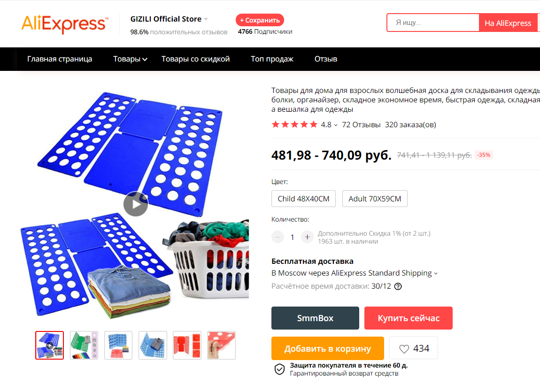Play the product video
The image size is (540, 392).
[136, 204]
